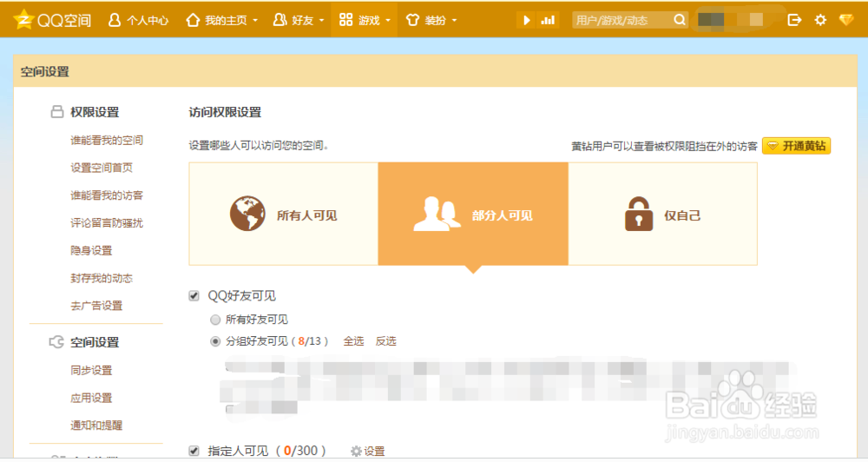Open 应用设置 in sidebar
This screenshot has height=462, width=868.
(x=91, y=398)
